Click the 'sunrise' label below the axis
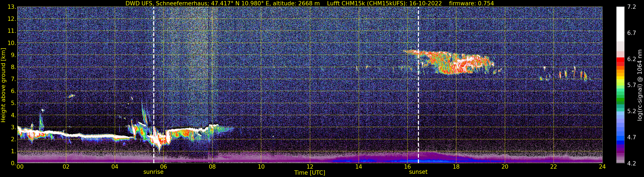Image resolution: width=644 pixels, height=177 pixels. pos(153,172)
